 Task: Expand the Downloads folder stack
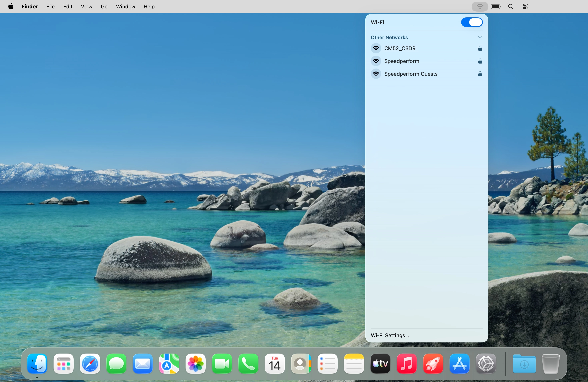[524, 364]
